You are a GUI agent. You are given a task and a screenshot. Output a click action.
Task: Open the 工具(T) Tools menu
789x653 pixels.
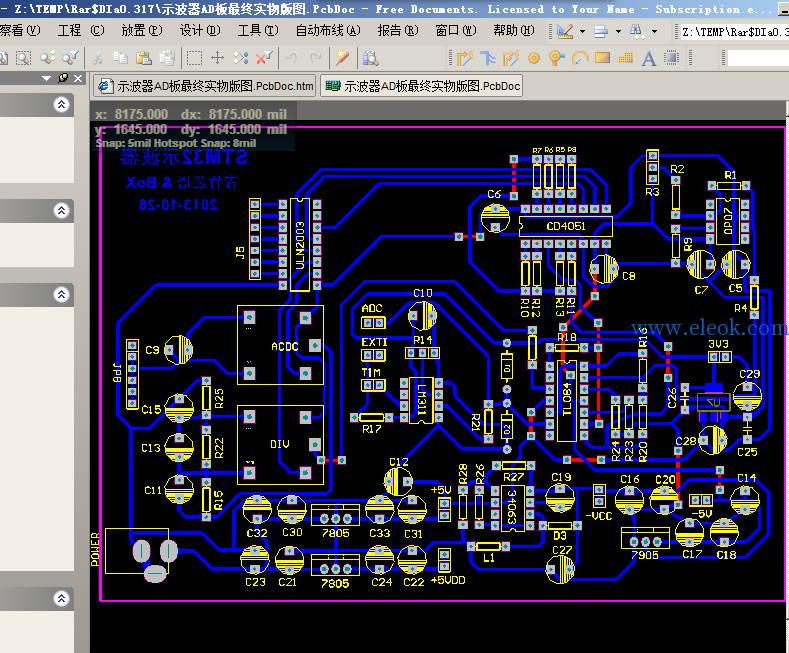tap(258, 31)
